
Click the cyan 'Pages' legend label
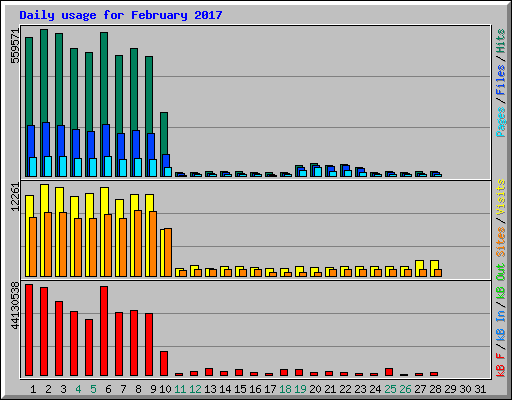(501, 122)
